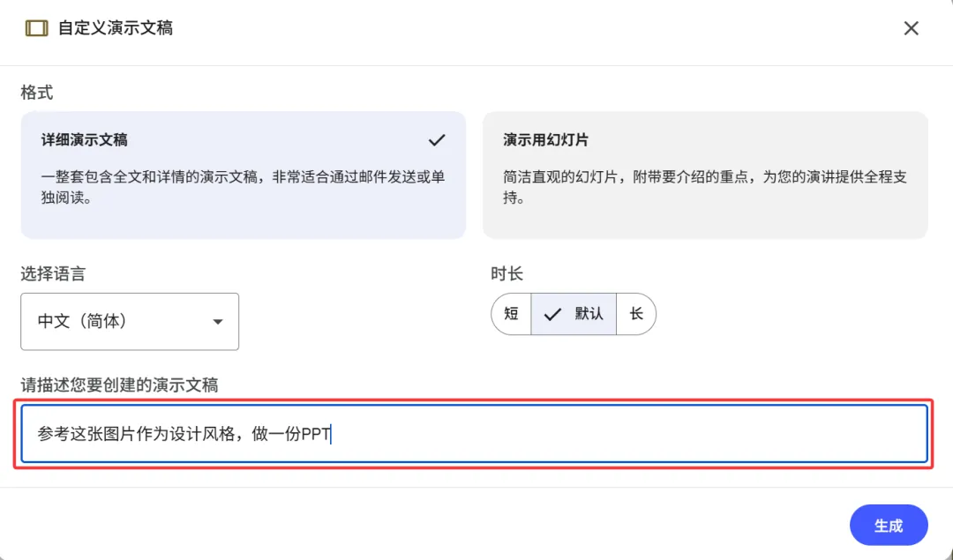This screenshot has height=560, width=953.
Task: Set the length to 长
Action: 636,314
